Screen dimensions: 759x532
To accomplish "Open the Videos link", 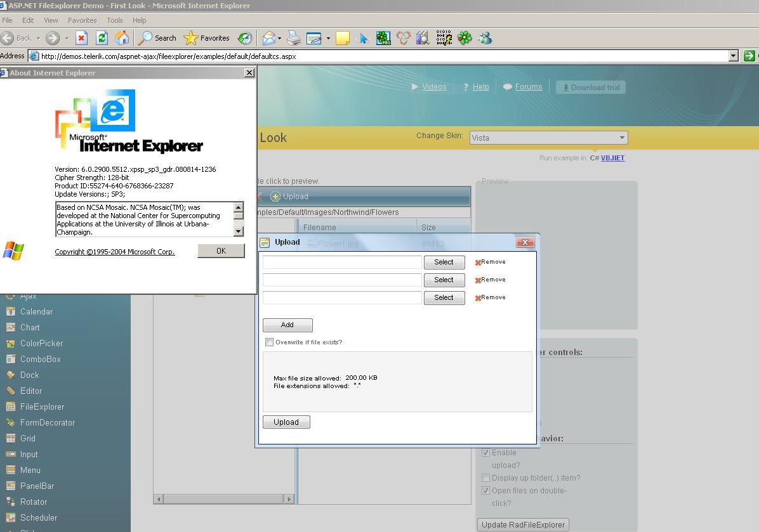I will pyautogui.click(x=434, y=87).
